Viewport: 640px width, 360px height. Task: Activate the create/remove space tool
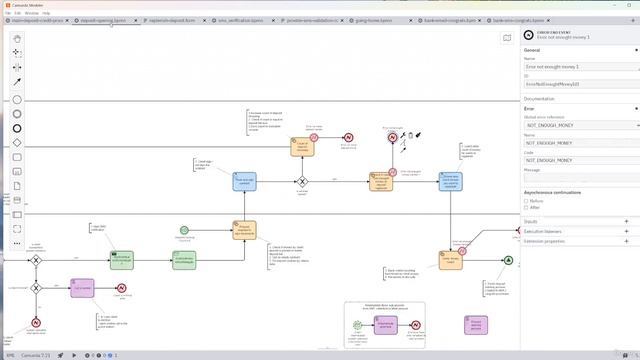(x=17, y=67)
